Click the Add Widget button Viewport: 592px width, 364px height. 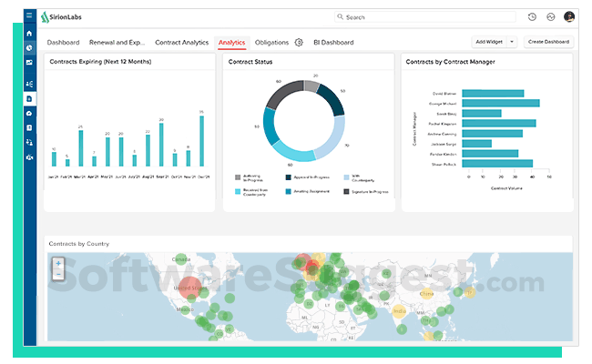[x=489, y=42]
